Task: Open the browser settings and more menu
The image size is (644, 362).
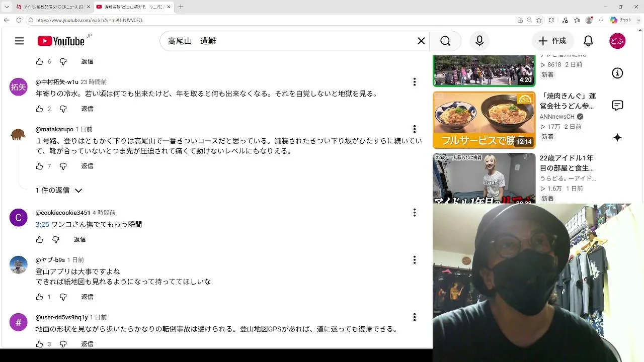Action: (x=601, y=20)
